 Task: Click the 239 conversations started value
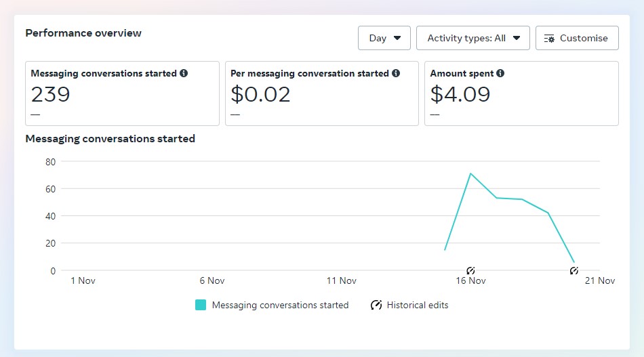[x=51, y=94]
